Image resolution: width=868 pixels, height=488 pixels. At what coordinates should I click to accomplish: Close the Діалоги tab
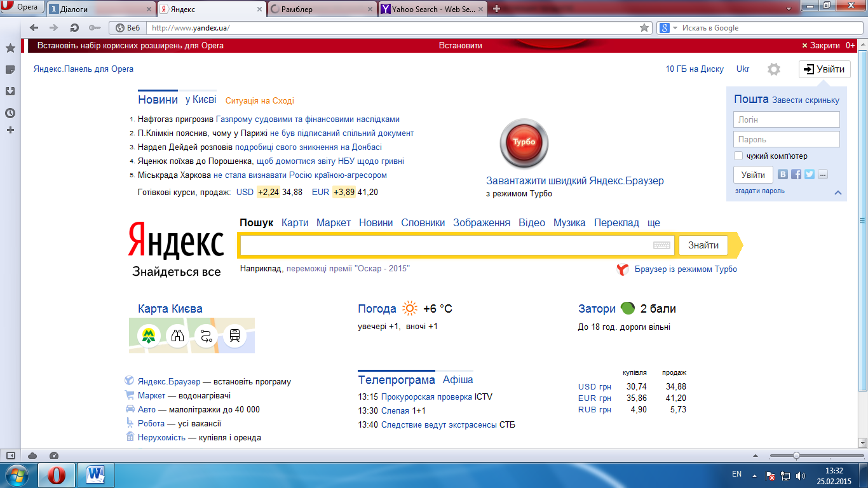[149, 9]
